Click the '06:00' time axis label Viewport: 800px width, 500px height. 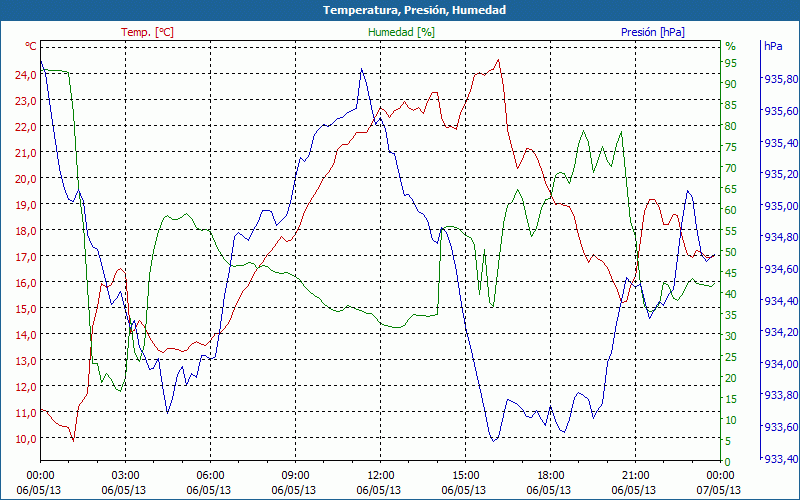coord(210,476)
